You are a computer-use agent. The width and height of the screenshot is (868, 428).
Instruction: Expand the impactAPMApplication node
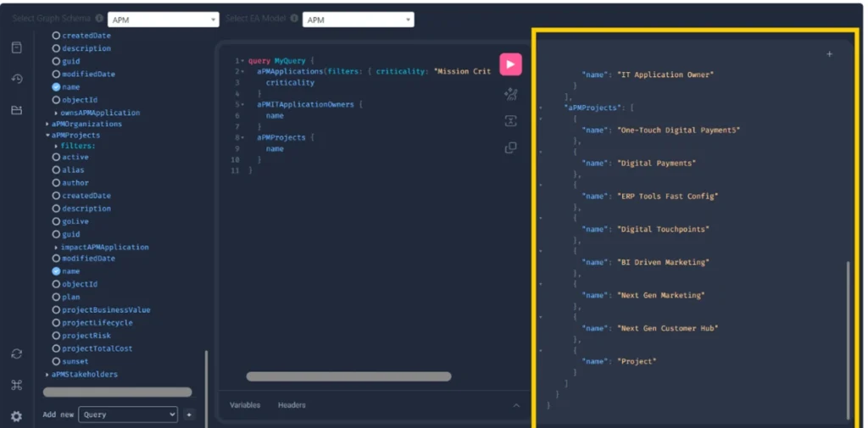[56, 247]
